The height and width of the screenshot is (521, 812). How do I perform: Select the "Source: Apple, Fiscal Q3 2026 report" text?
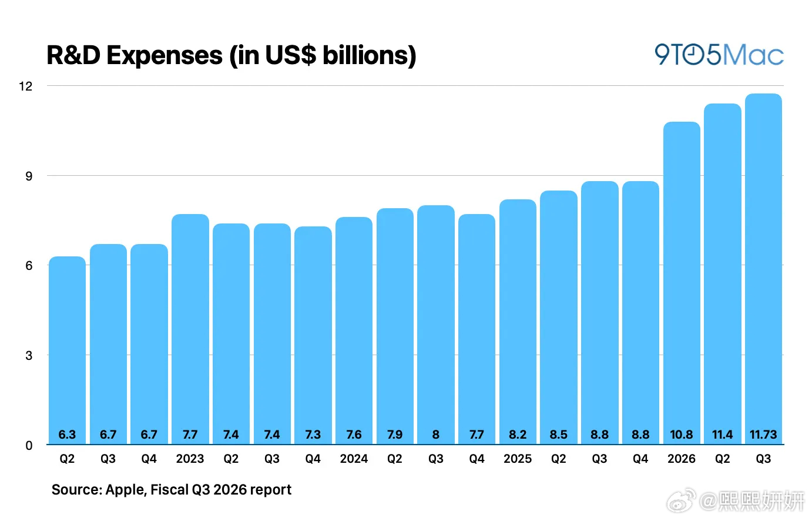(172, 490)
